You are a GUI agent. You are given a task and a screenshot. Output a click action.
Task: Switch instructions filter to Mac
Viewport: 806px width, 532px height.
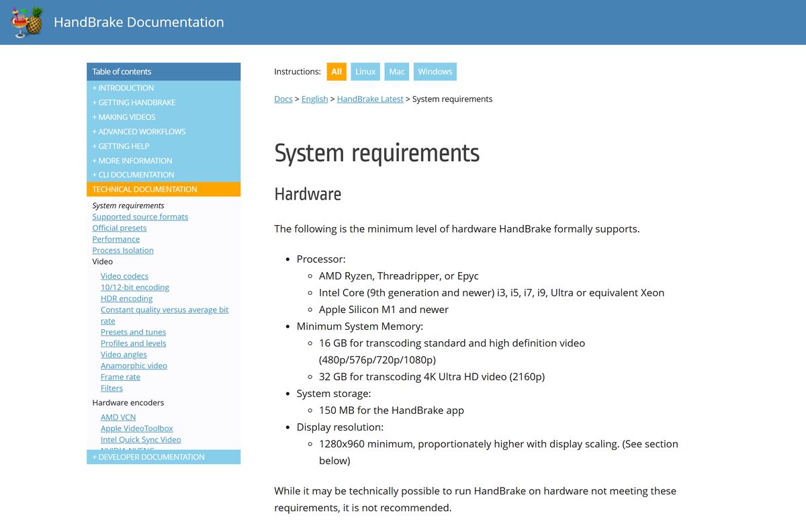(x=397, y=72)
